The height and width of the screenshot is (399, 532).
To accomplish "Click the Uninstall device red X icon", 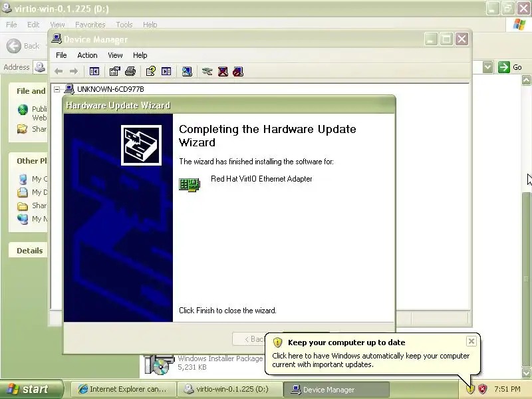I will click(223, 71).
